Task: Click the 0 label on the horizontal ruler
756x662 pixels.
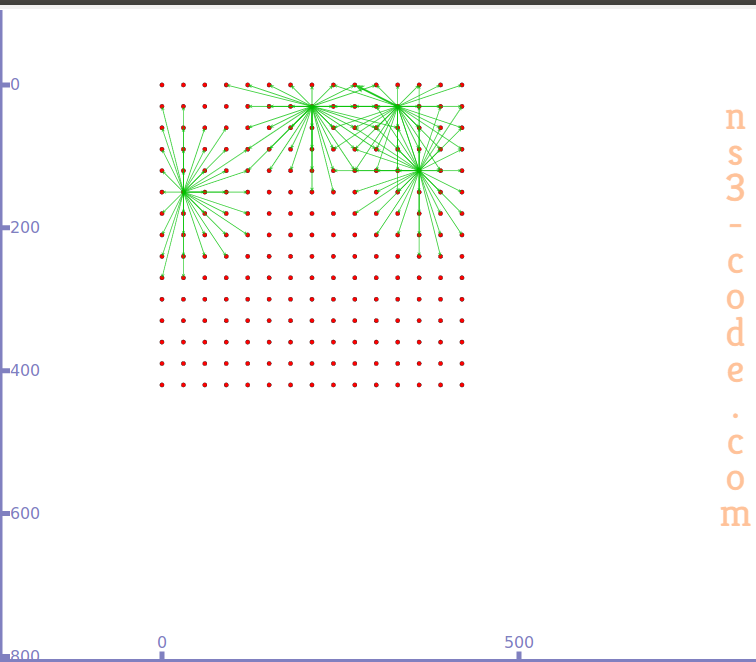Action: [162, 642]
